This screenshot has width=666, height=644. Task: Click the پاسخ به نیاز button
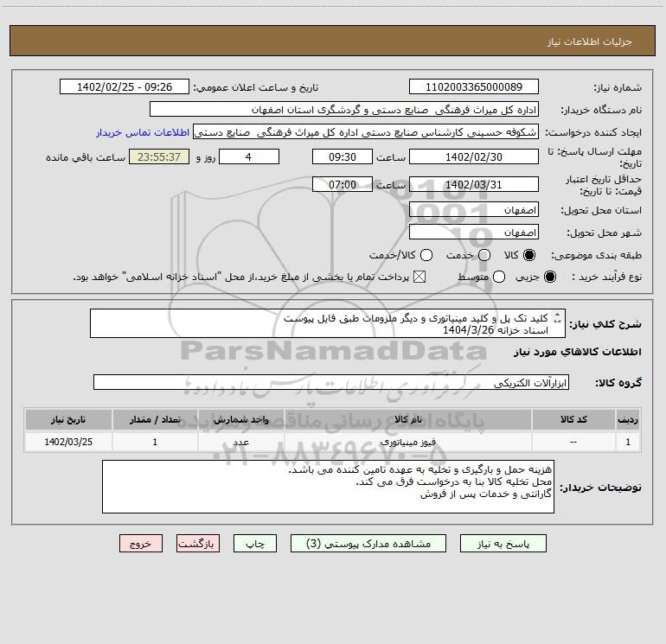click(503, 544)
